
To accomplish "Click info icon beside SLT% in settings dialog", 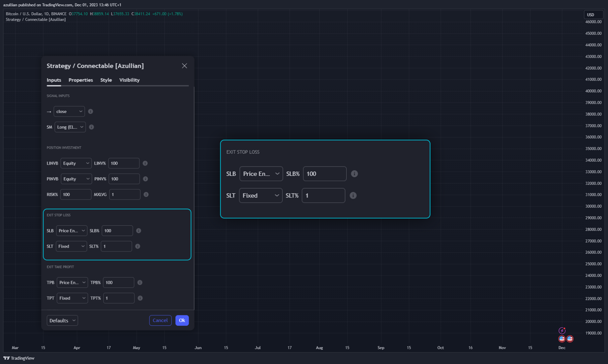I will (138, 246).
